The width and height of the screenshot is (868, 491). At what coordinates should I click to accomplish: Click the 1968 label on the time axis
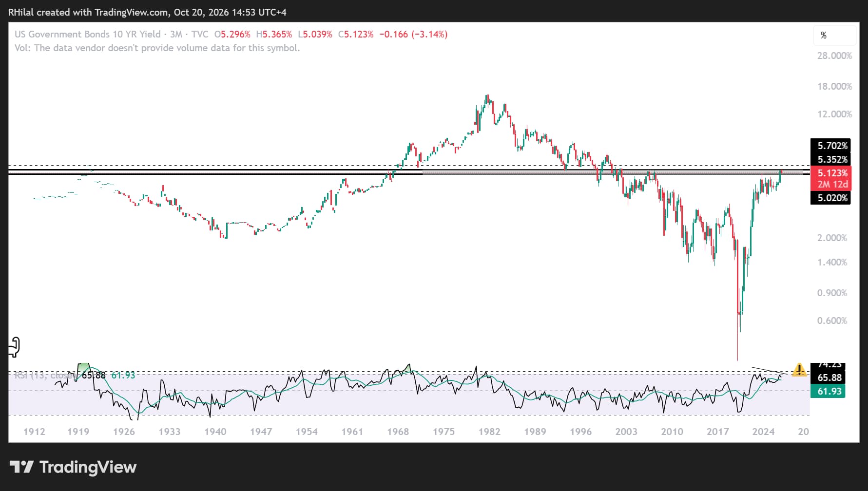[398, 432]
